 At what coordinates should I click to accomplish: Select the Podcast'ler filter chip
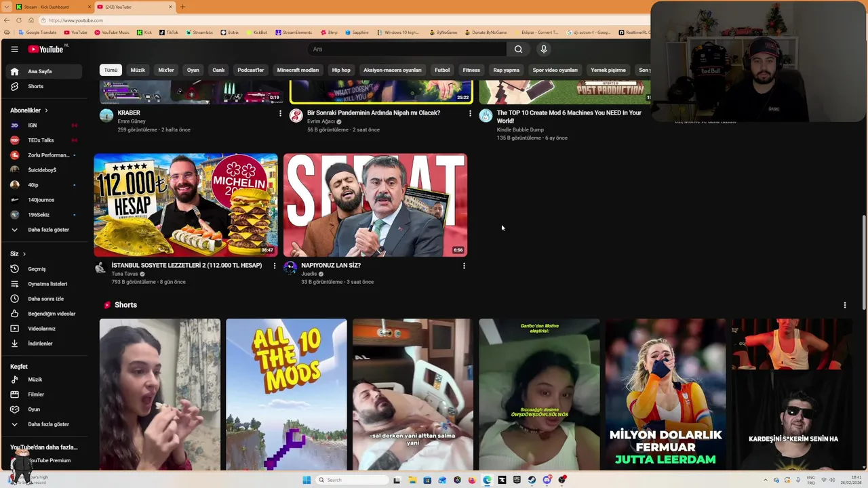pyautogui.click(x=251, y=70)
